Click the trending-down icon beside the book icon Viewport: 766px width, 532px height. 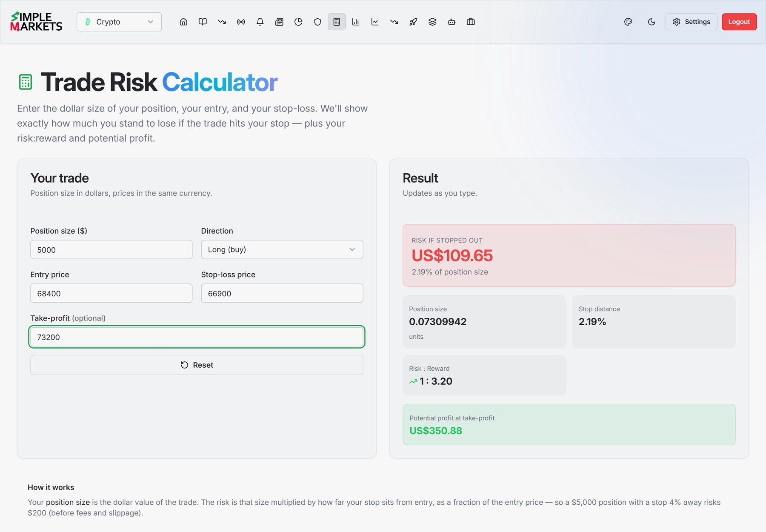[x=222, y=22]
